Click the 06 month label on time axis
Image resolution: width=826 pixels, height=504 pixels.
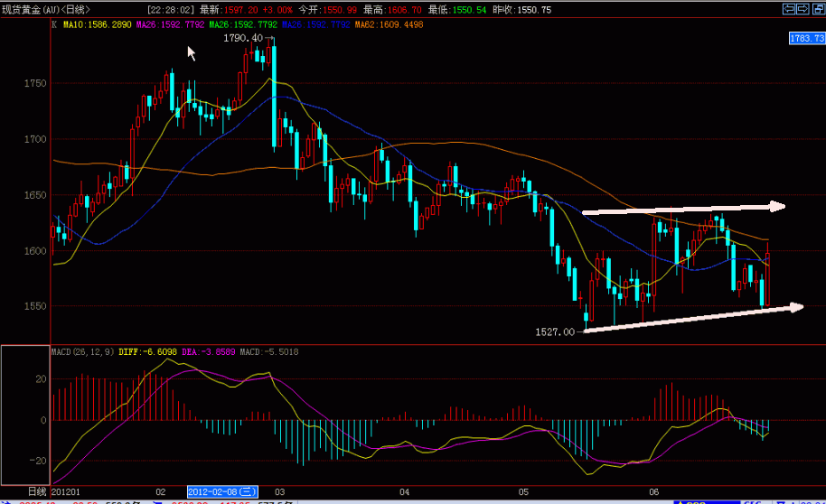(653, 492)
